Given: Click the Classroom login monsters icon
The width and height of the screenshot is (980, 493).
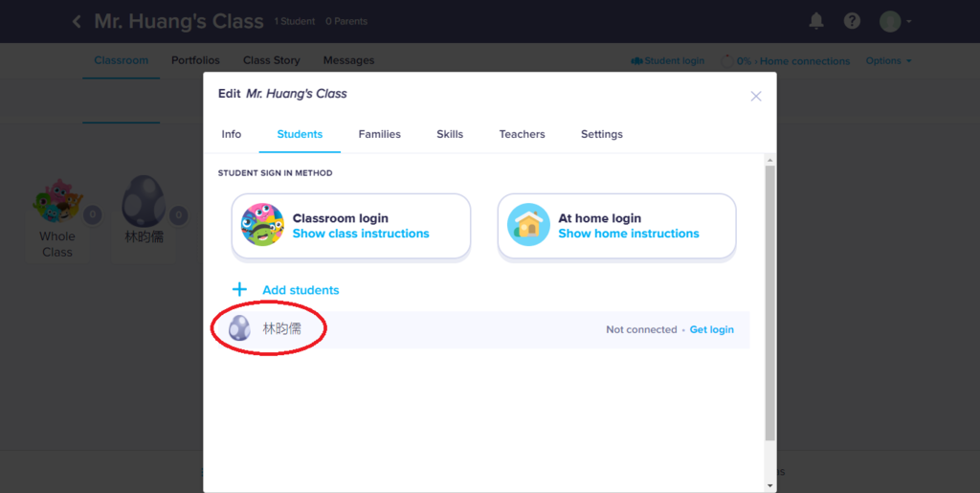Looking at the screenshot, I should pyautogui.click(x=262, y=224).
